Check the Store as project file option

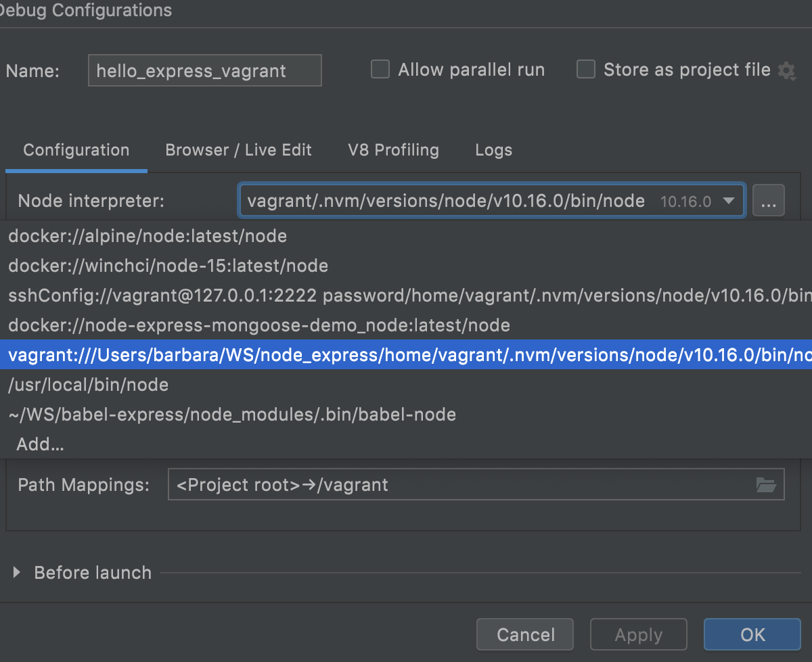585,69
